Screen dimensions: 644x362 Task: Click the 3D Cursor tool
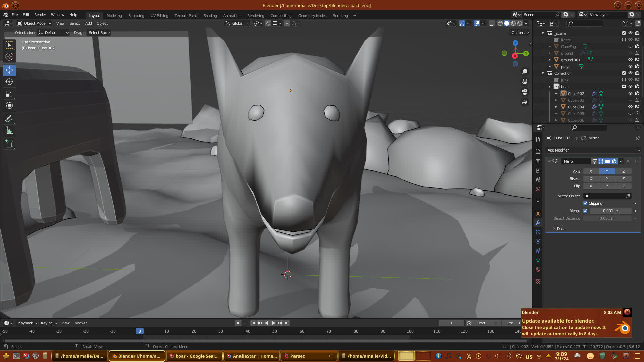[x=9, y=57]
